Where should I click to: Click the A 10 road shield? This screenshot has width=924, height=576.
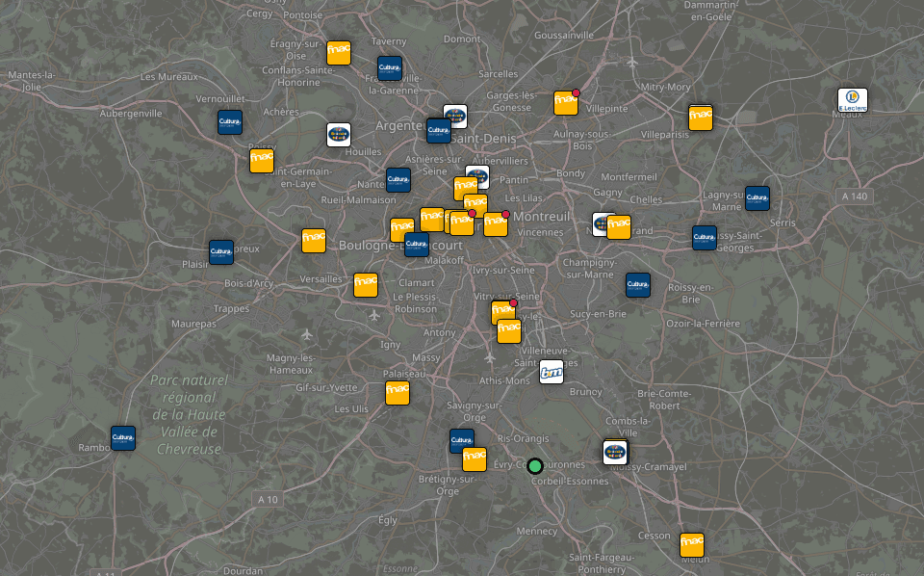(x=269, y=499)
